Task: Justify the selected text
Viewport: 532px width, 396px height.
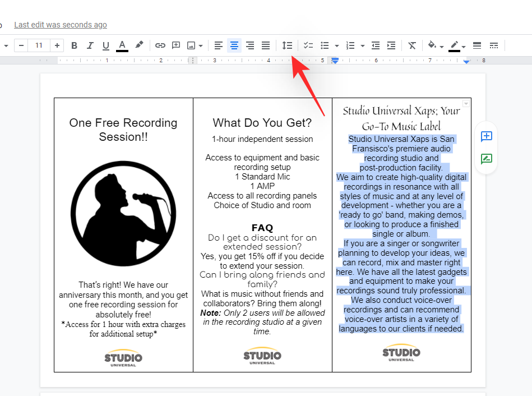Action: (x=266, y=45)
